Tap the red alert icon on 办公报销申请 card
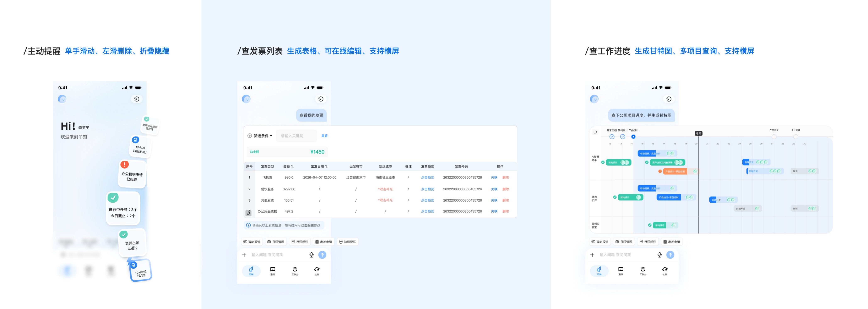 click(x=124, y=165)
